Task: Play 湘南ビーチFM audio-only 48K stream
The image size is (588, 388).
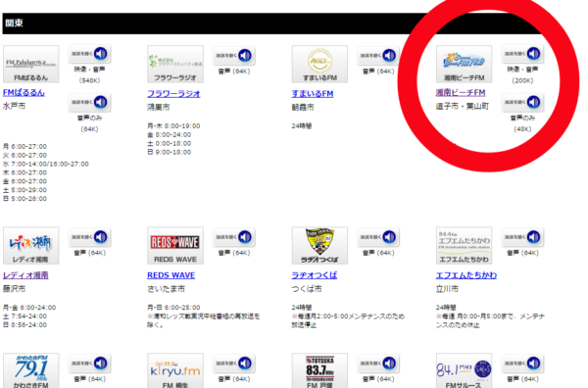Action: [522, 102]
